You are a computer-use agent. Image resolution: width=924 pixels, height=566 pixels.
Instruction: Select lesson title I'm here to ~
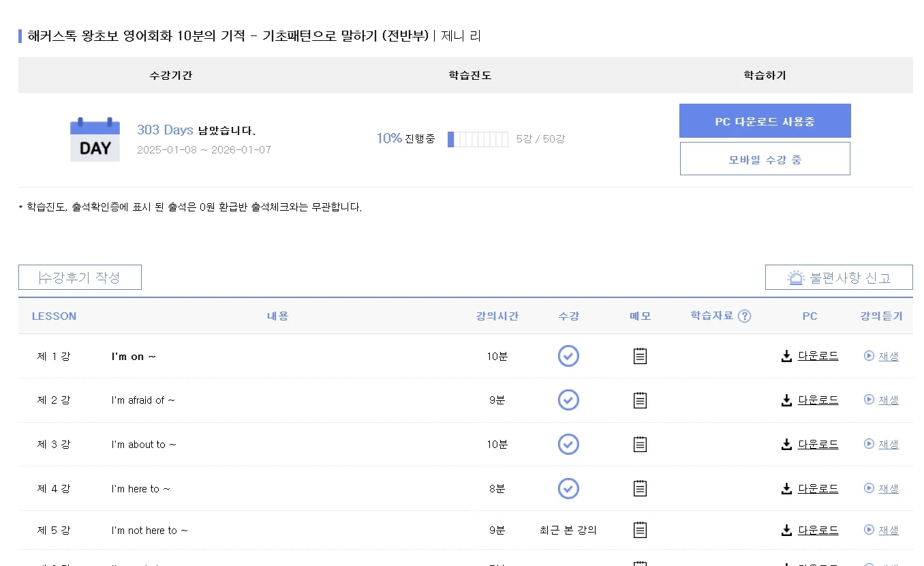(140, 489)
